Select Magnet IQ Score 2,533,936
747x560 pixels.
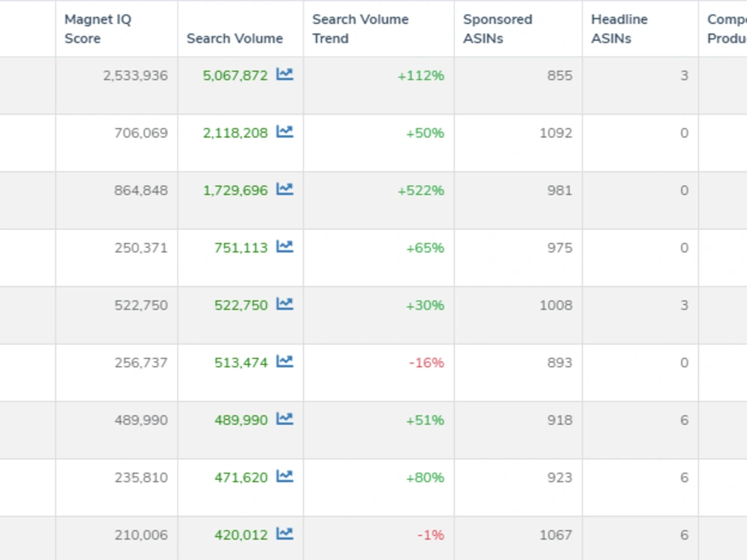coord(136,75)
